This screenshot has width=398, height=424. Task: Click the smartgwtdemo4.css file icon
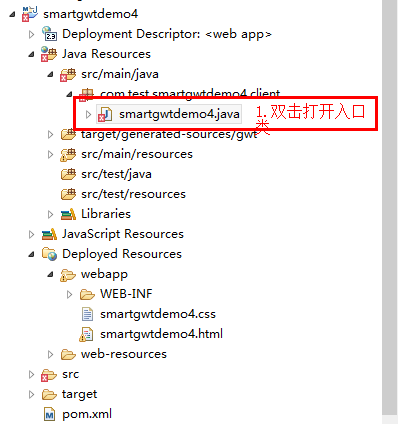87,314
